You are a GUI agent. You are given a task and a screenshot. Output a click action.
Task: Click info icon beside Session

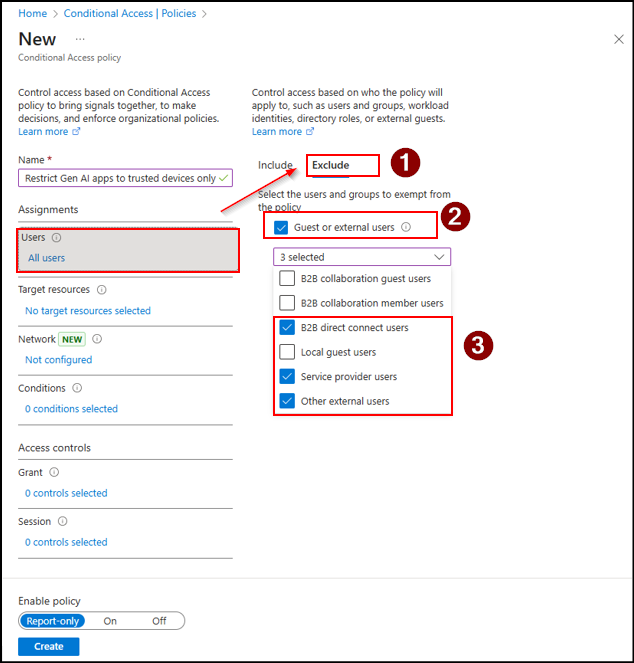pos(62,521)
